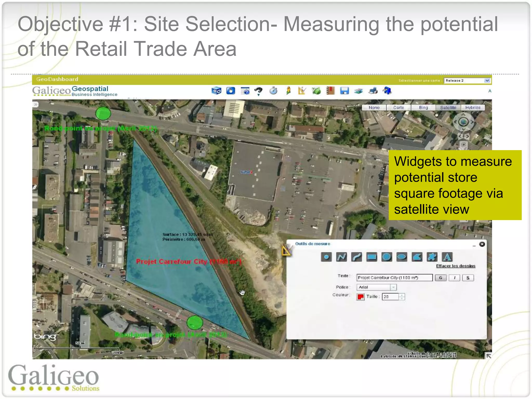Image resolution: width=532 pixels, height=399 pixels.
Task: Open the map layers stack icon
Action: 358,91
